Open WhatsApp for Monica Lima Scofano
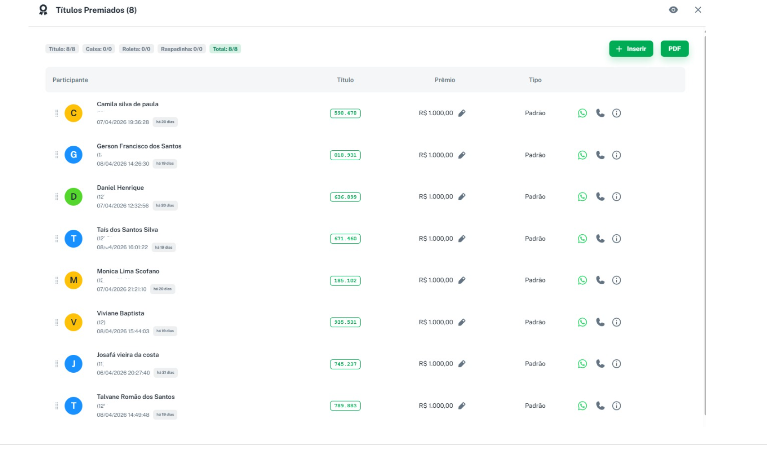The width and height of the screenshot is (767, 453). pyautogui.click(x=582, y=280)
